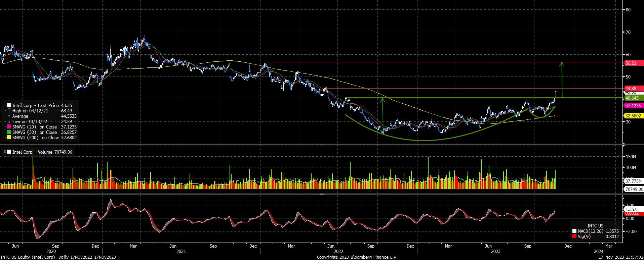Click the 60 price axis label
This screenshot has width=644, height=260.
(x=628, y=55)
